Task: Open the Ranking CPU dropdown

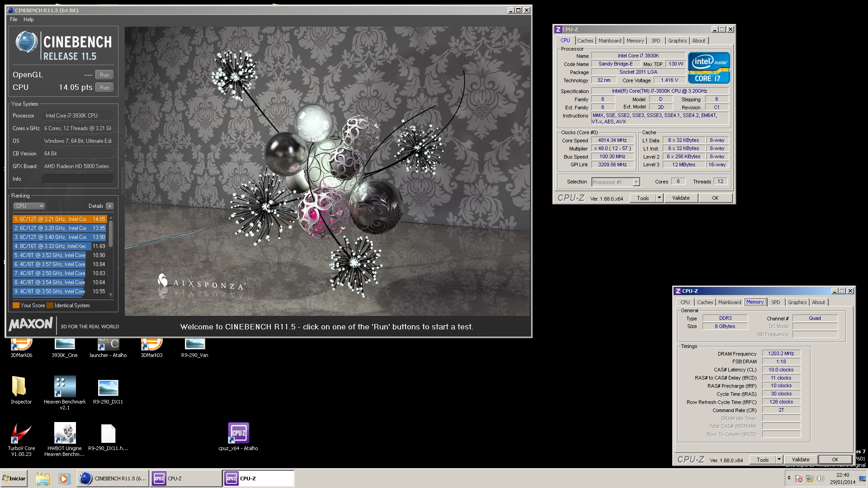Action: tap(29, 206)
